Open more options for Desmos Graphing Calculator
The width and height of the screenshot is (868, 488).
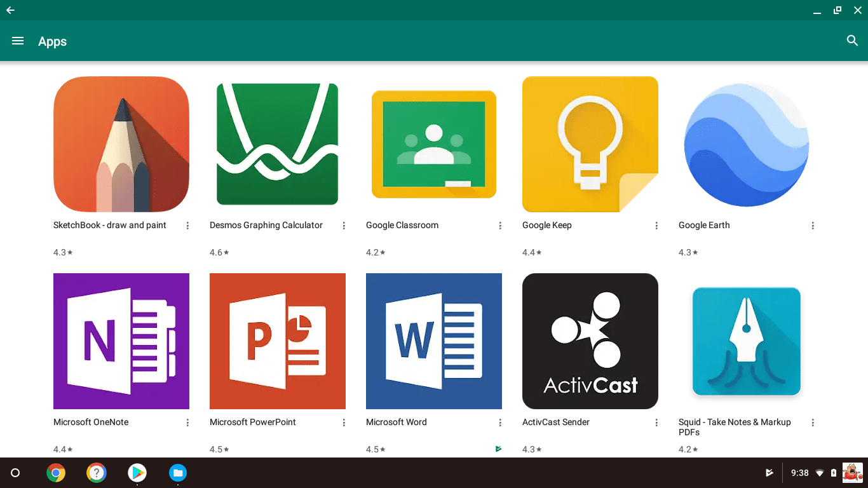344,226
